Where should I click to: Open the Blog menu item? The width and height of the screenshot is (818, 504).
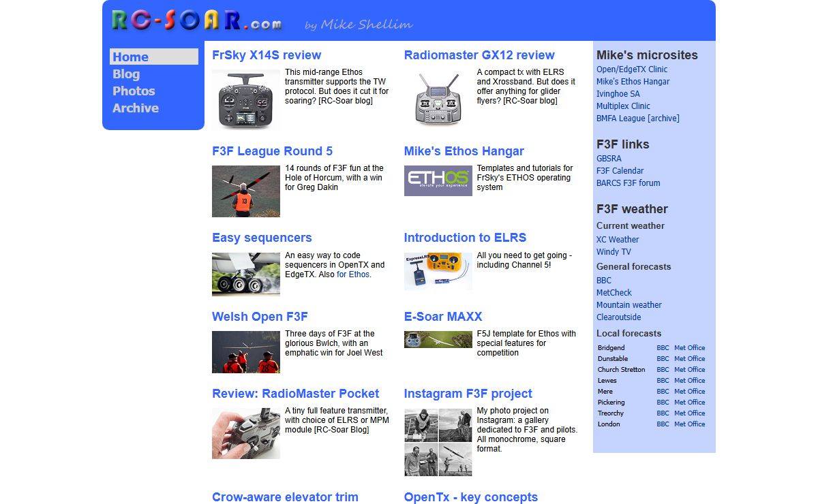click(x=126, y=74)
